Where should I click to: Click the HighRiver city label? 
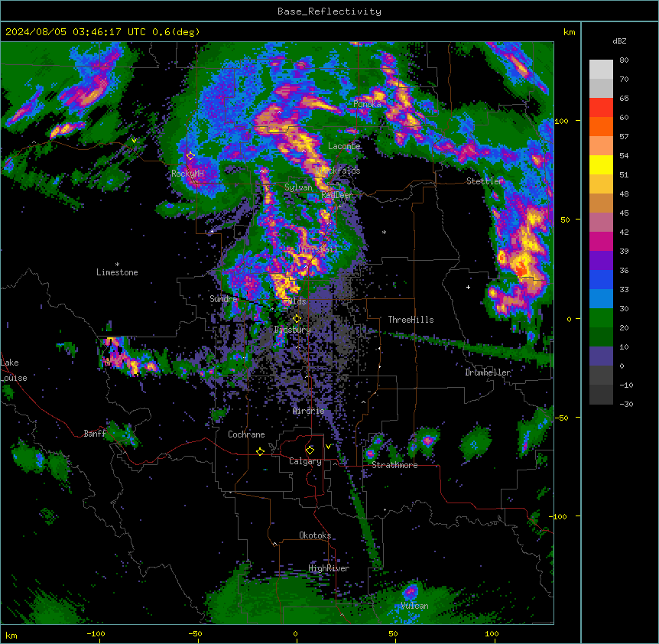[x=329, y=568]
